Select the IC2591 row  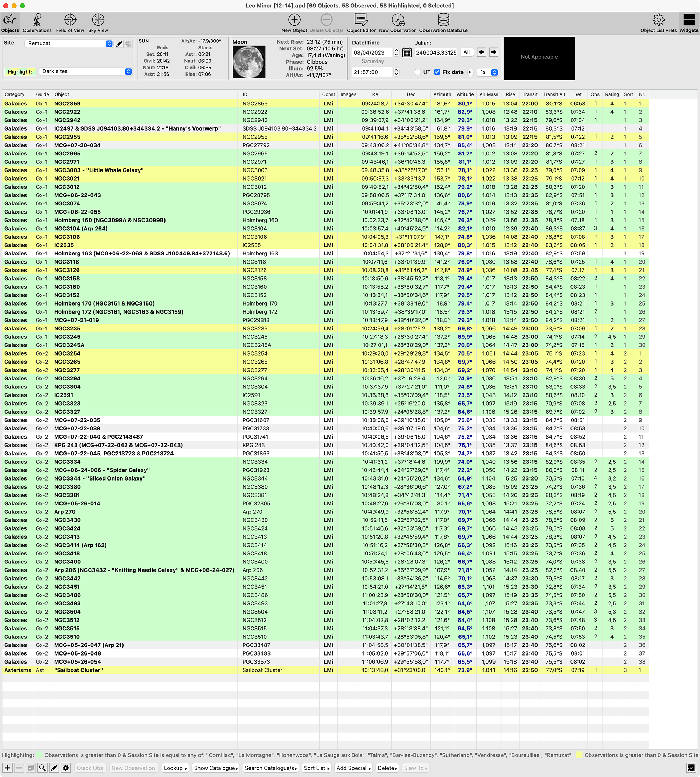[x=325, y=395]
